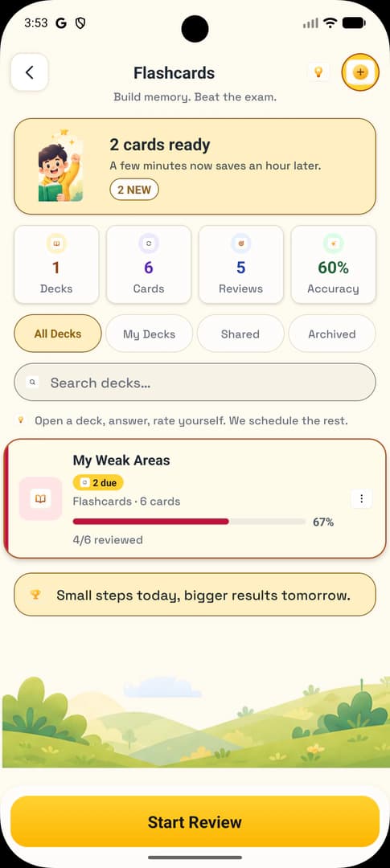Viewport: 390px width, 868px height.
Task: Tap the back arrow button
Action: [x=30, y=72]
